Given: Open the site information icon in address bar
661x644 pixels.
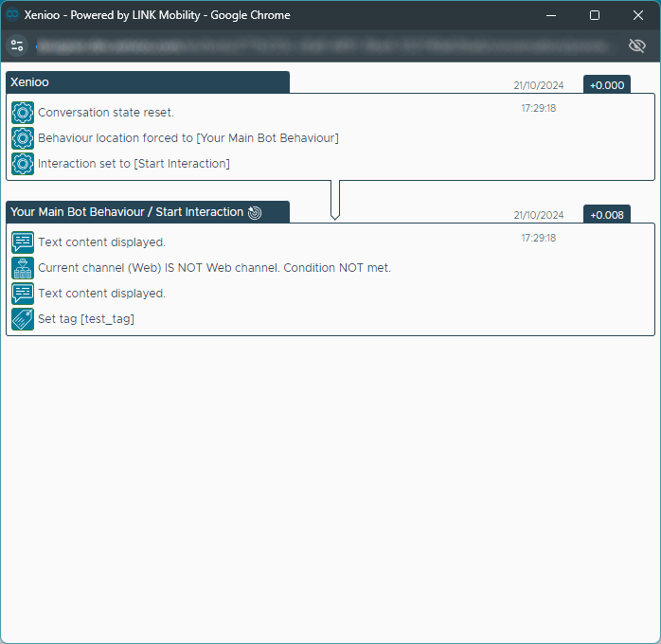Looking at the screenshot, I should (17, 45).
